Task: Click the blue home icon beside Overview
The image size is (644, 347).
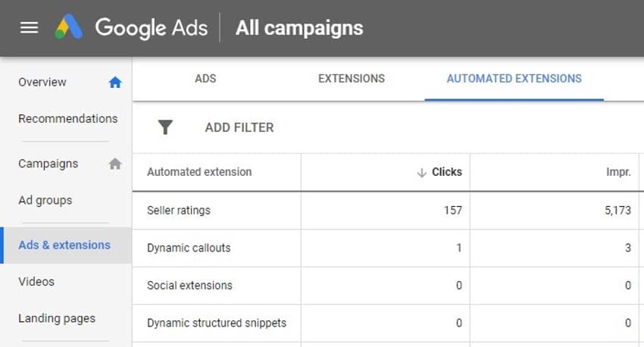Action: 115,83
